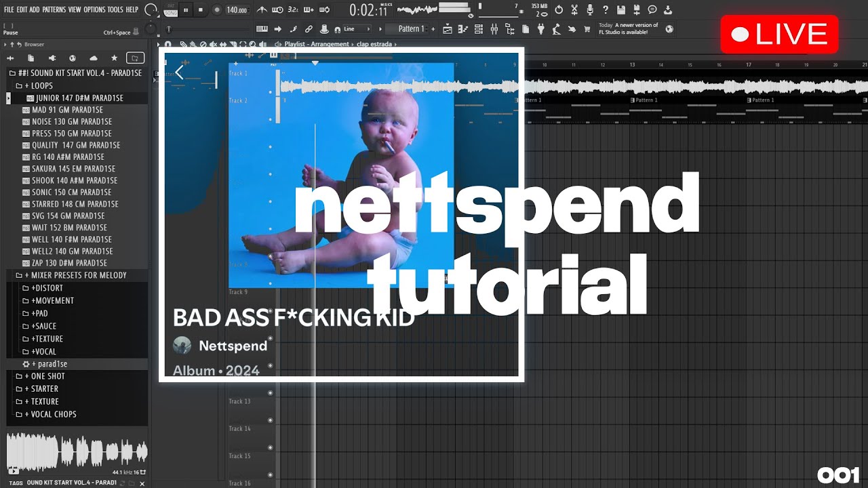Open the TOOLS menu
This screenshot has width=868, height=488.
point(115,9)
